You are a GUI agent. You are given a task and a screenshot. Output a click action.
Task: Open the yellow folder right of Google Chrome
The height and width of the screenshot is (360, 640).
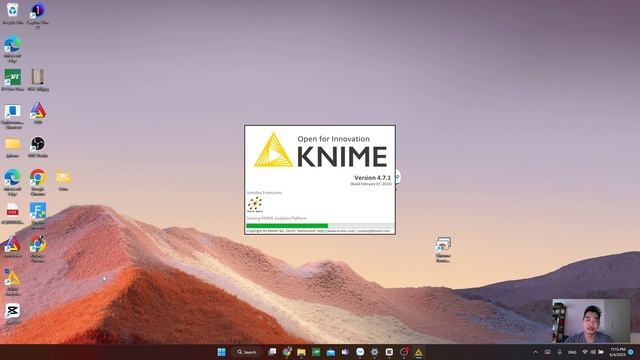point(63,180)
